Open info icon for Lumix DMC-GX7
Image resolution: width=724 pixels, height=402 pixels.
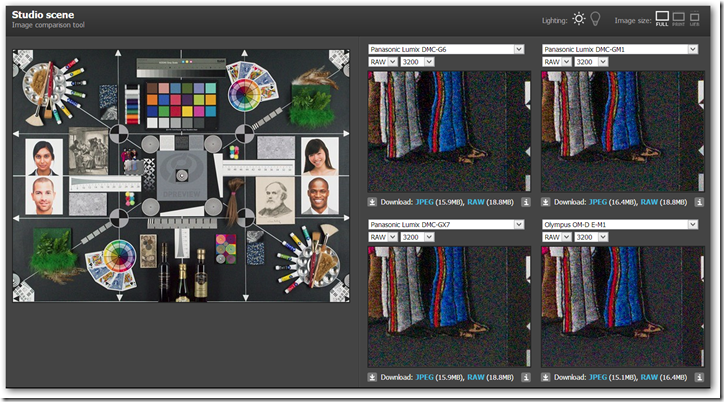(x=526, y=377)
